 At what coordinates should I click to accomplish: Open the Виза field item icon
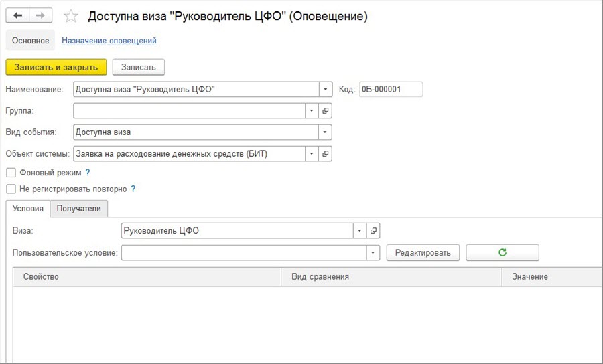(373, 231)
